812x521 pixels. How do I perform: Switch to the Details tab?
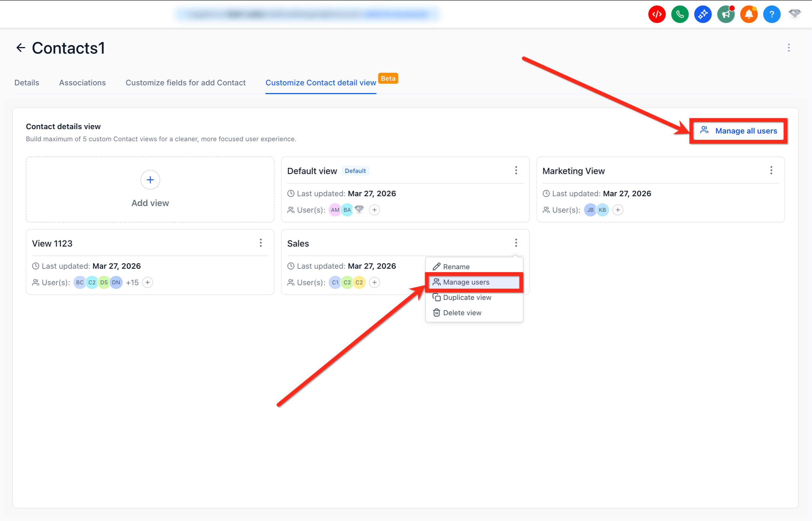pos(27,83)
